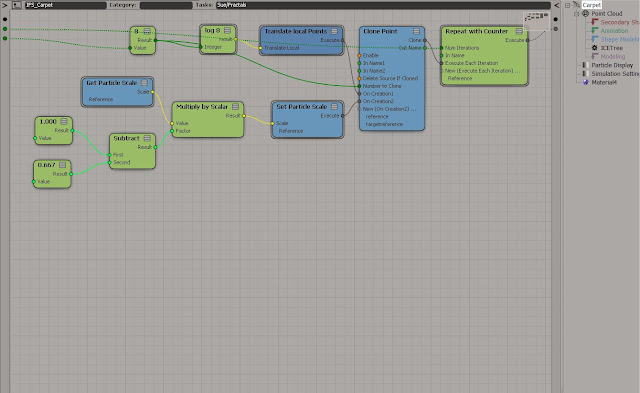Click the Multiply by Scalar node icon
This screenshot has height=393, width=640.
pyautogui.click(x=236, y=107)
